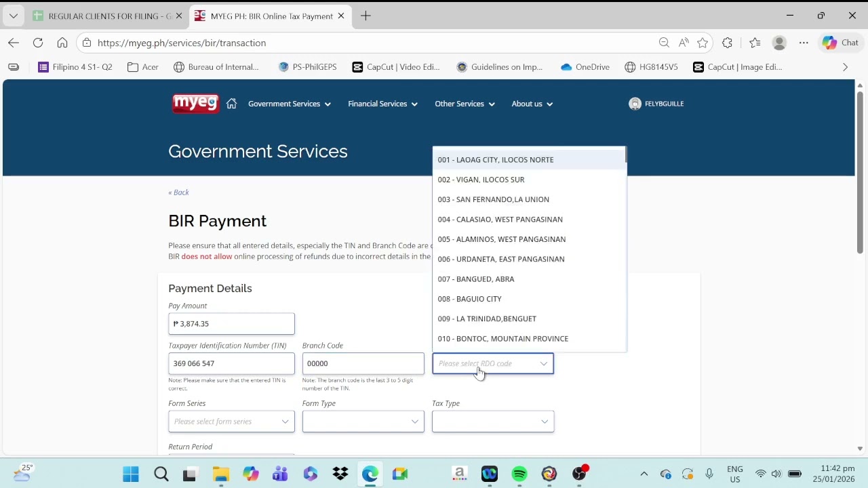Open PS-PhilGEPS bookmark
Viewport: 868px width, 488px height.
point(307,67)
